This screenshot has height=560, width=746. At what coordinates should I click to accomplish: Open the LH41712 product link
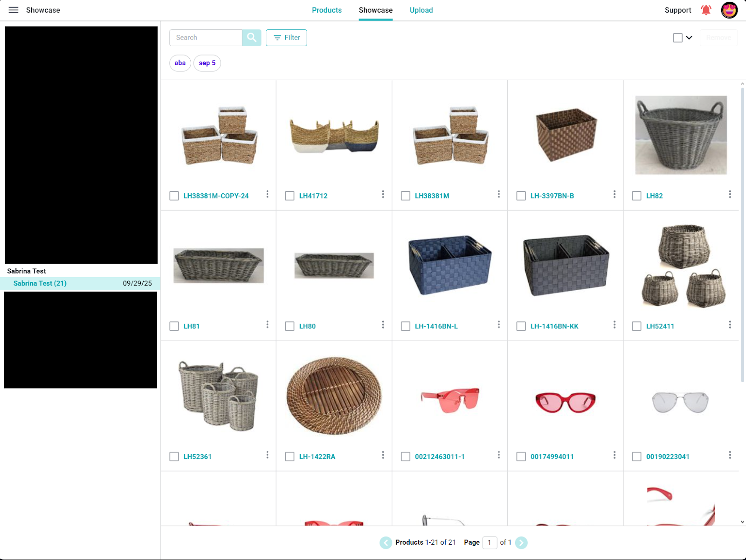click(x=313, y=196)
